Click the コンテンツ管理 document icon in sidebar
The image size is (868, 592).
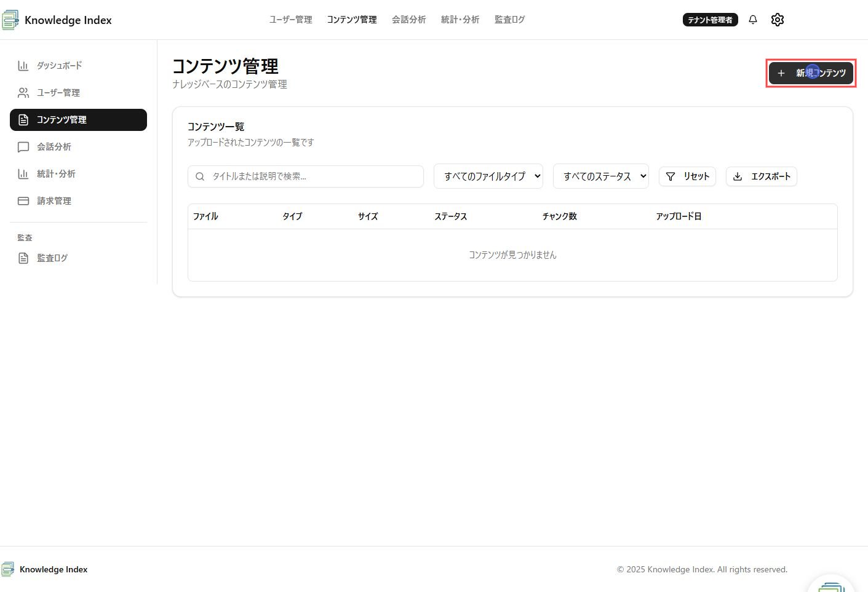tap(23, 120)
